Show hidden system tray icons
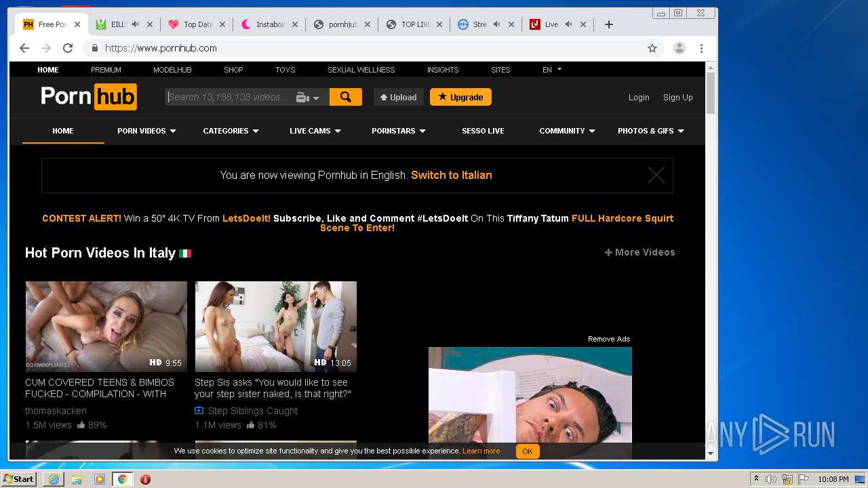This screenshot has height=488, width=868. click(756, 479)
